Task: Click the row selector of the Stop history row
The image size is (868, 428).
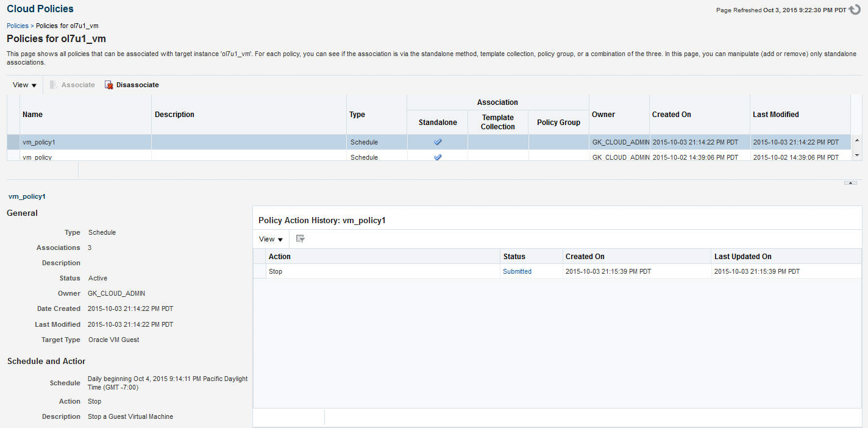Action: tap(260, 271)
